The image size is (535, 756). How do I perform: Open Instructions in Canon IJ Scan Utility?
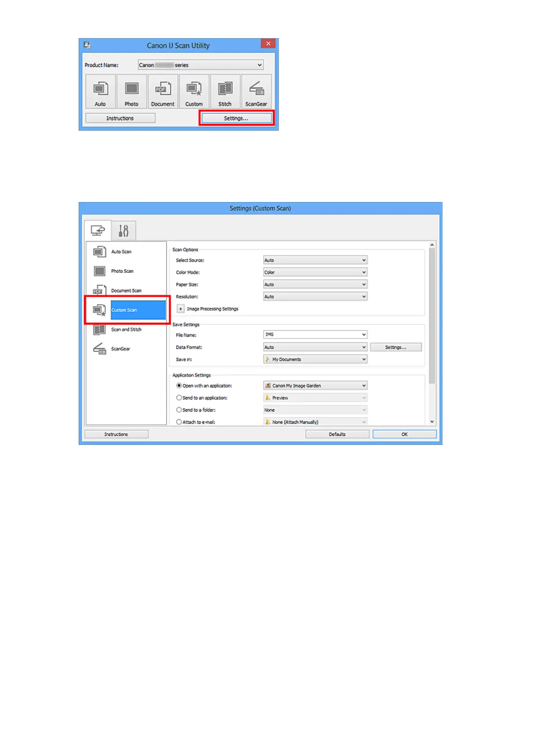pos(120,118)
